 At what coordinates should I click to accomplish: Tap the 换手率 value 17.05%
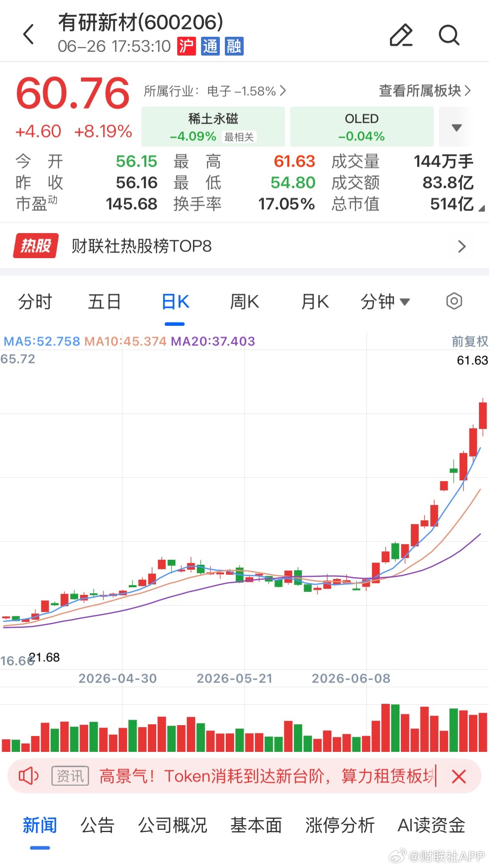point(286,204)
